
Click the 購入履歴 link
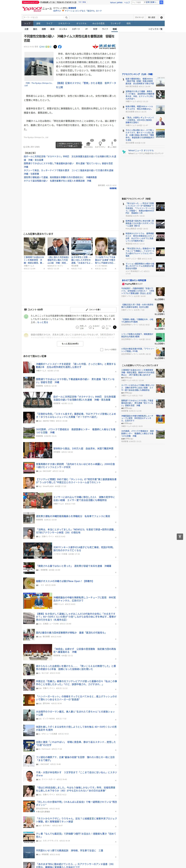(x=152, y=17)
